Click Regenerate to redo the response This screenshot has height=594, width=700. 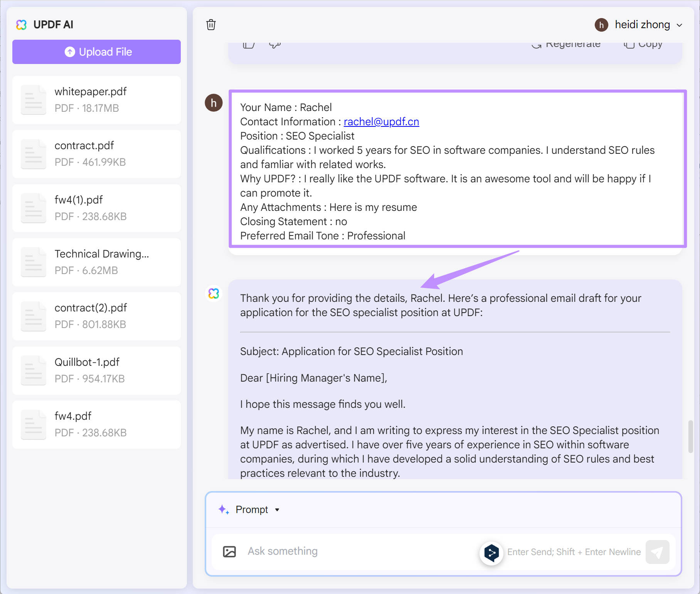tap(566, 44)
